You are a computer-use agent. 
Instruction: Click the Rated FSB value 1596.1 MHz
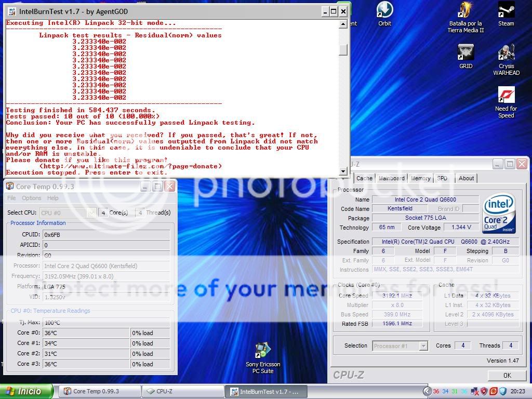coord(397,323)
